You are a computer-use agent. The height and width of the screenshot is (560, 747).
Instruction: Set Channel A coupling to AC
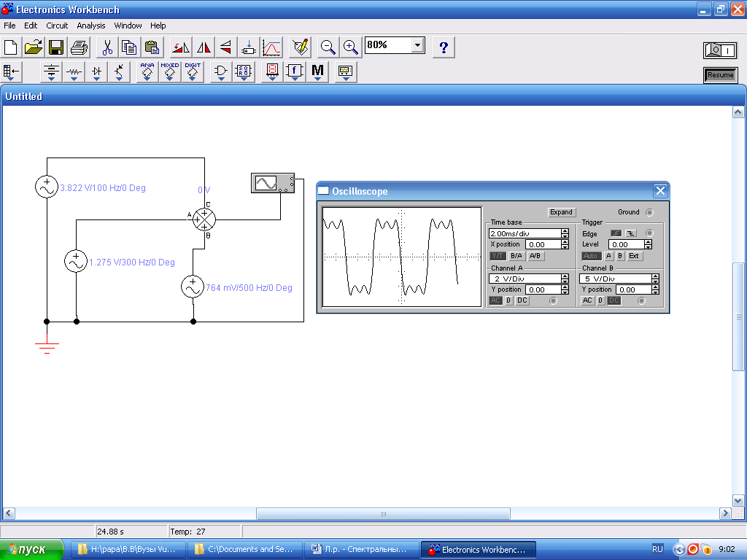coord(495,300)
